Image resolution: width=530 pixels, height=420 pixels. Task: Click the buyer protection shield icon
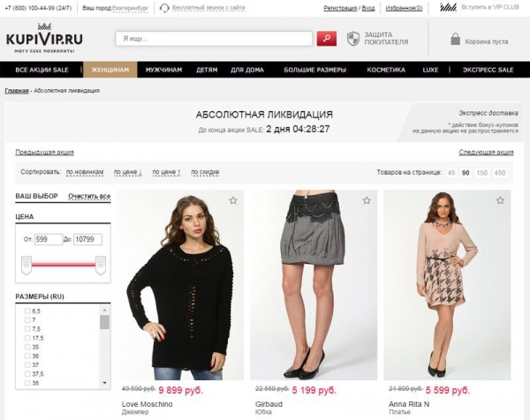(353, 39)
